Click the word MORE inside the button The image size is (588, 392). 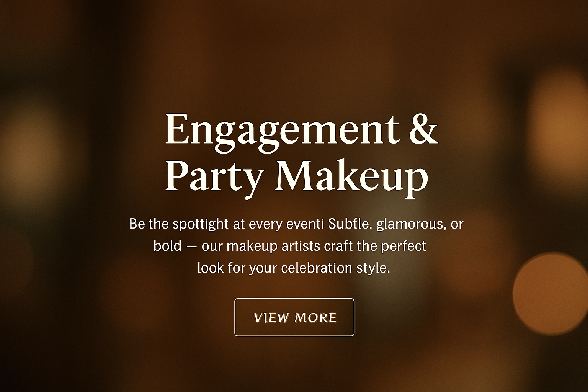pyautogui.click(x=315, y=318)
